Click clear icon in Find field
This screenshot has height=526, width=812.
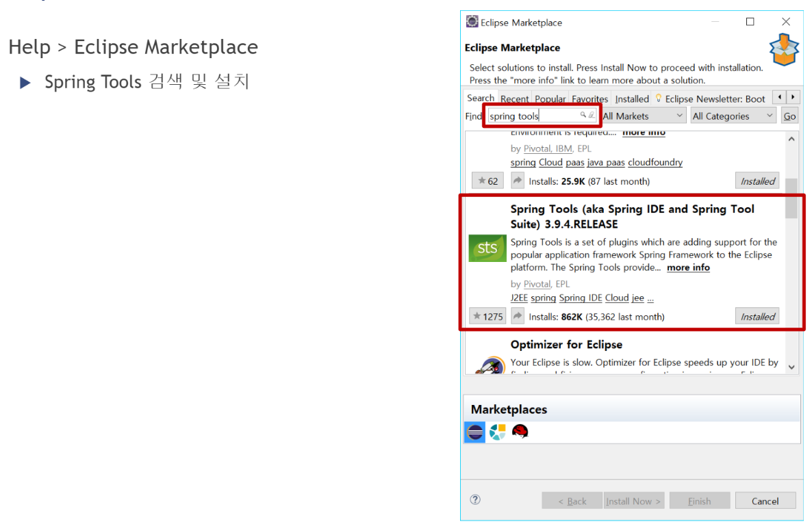pyautogui.click(x=592, y=115)
